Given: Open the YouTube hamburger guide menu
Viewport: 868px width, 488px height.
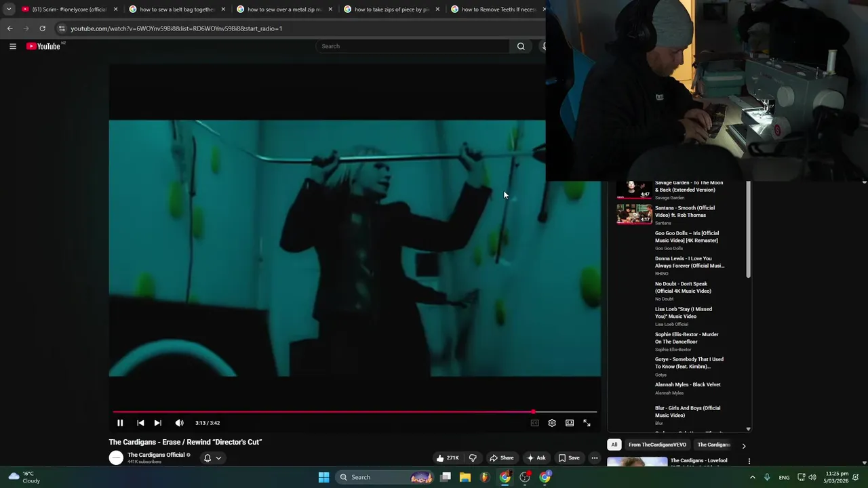Looking at the screenshot, I should (x=13, y=46).
